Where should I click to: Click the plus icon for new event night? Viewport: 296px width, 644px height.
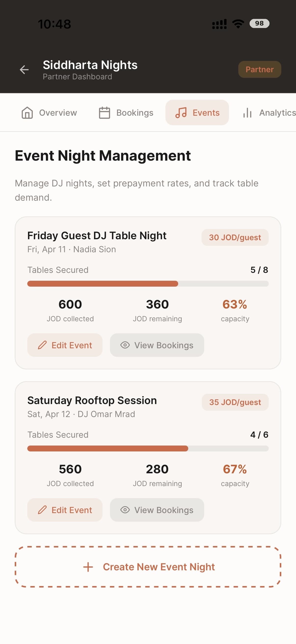[88, 567]
